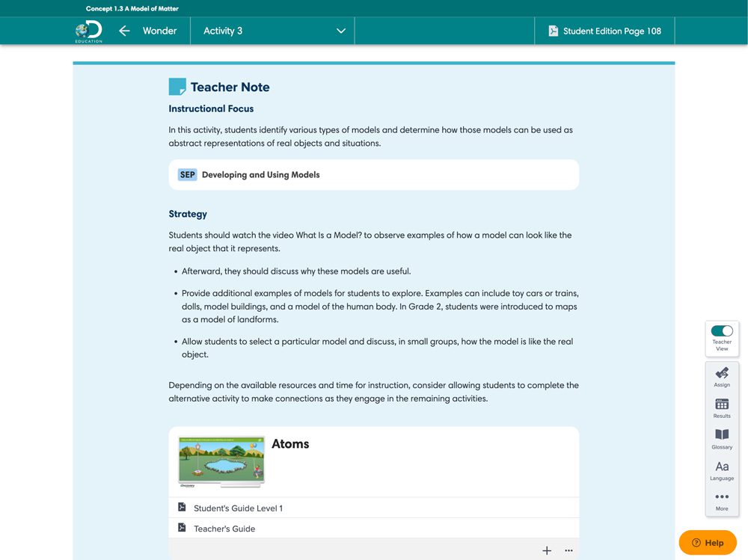Open the Atoms activity thumbnail
The width and height of the screenshot is (748, 560).
pyautogui.click(x=221, y=462)
